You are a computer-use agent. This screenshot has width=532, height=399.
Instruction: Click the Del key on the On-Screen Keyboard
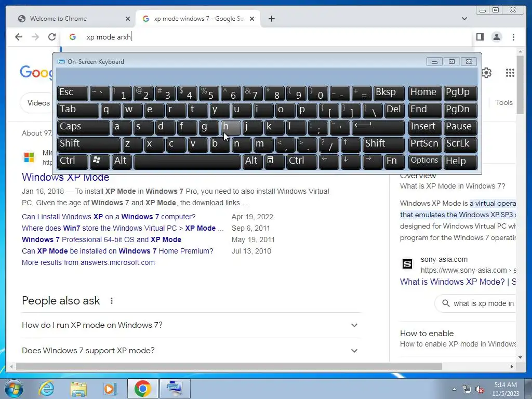(394, 110)
